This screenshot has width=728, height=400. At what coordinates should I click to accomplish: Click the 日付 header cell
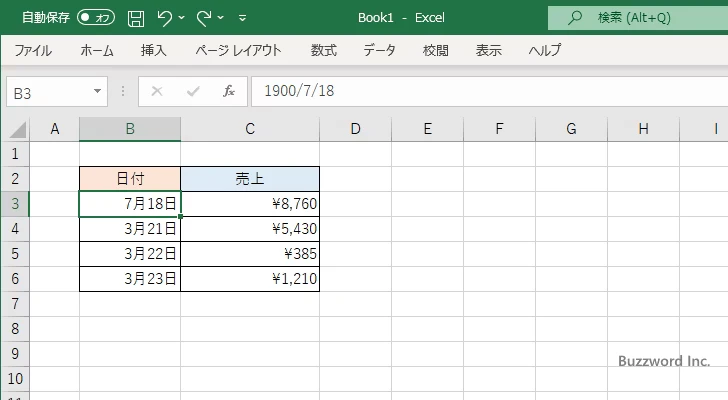[x=130, y=179]
